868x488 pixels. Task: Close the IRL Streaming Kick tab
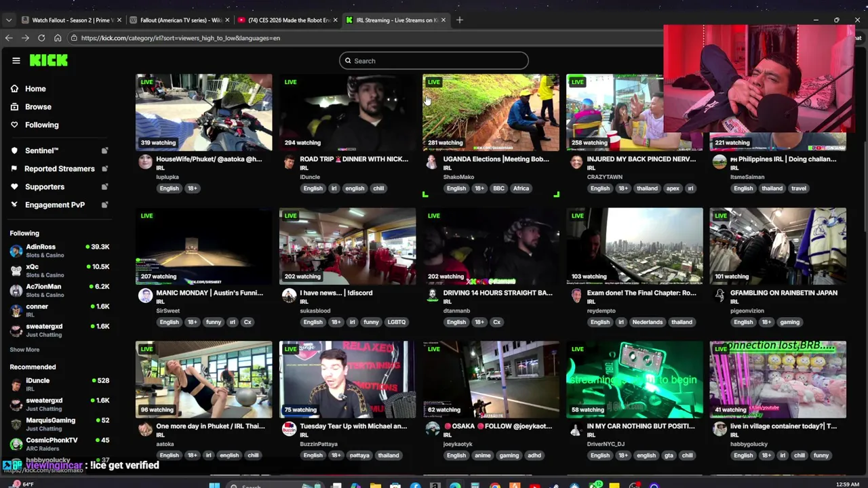pyautogui.click(x=443, y=20)
